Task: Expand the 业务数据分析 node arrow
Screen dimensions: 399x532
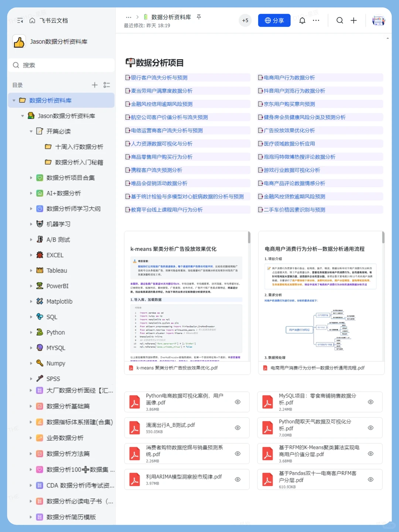Action: pyautogui.click(x=31, y=438)
